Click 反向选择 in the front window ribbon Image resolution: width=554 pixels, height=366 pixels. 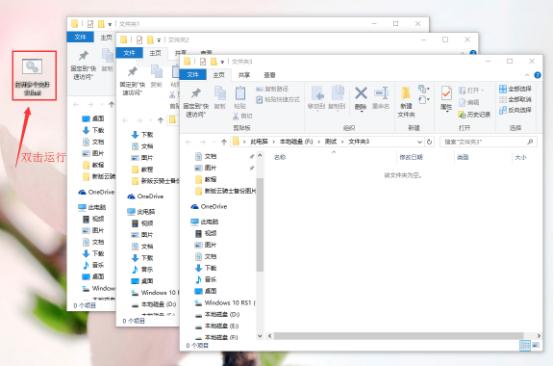[x=515, y=110]
